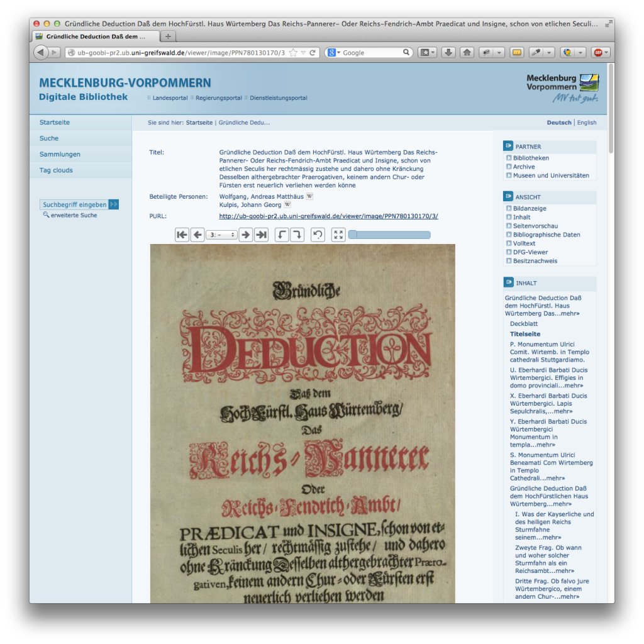Rotate the image left

click(x=281, y=235)
